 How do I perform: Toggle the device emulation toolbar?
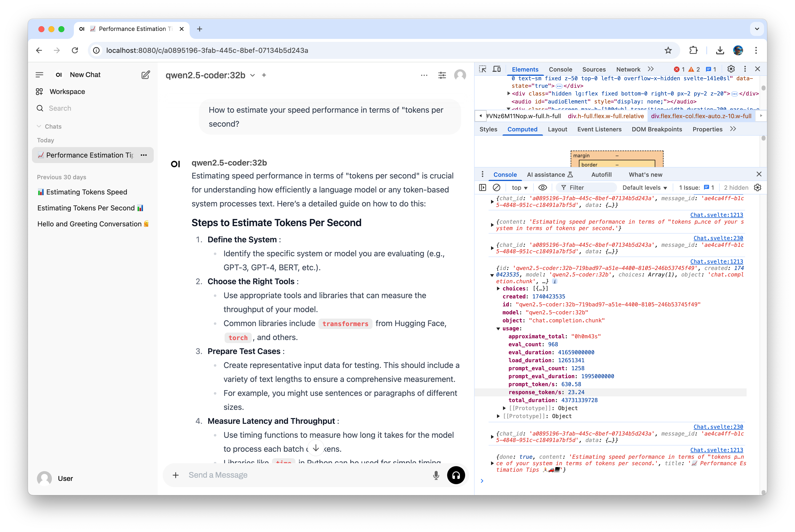click(497, 69)
